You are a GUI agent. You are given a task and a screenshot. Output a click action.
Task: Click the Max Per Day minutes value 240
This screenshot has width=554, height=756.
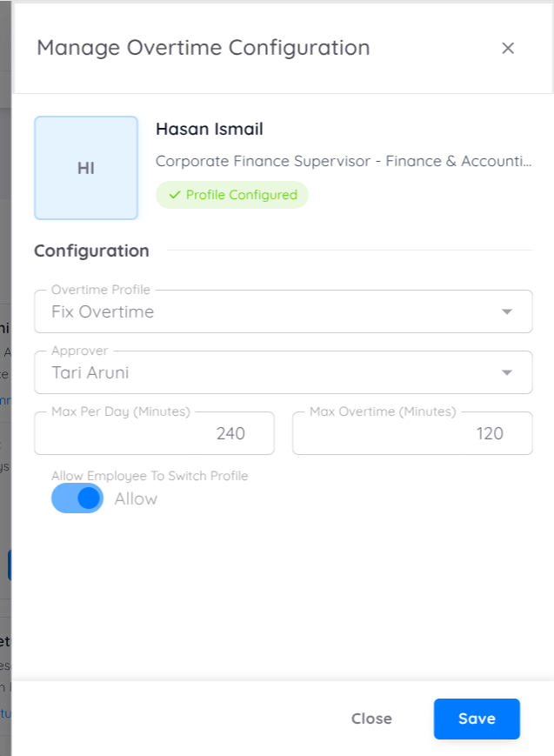tap(230, 432)
